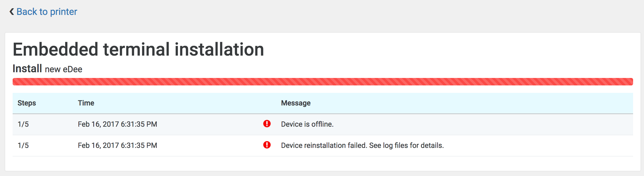Click the red installation progress bar
This screenshot has width=644, height=176.
pyautogui.click(x=323, y=82)
